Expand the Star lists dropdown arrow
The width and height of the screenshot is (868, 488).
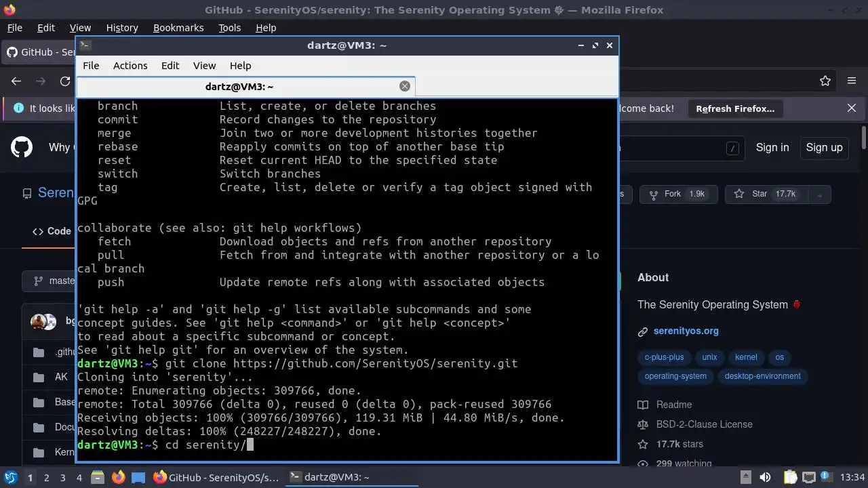click(x=819, y=195)
